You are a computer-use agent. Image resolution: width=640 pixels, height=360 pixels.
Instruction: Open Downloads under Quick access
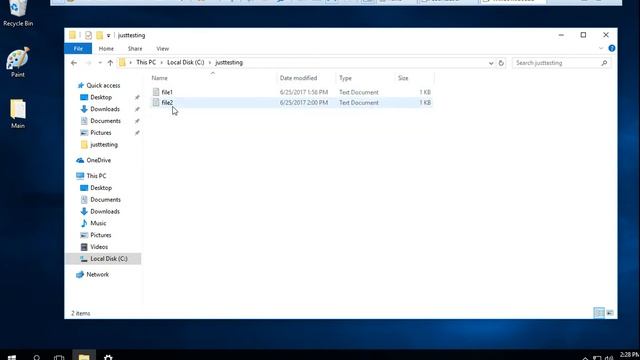[105, 109]
